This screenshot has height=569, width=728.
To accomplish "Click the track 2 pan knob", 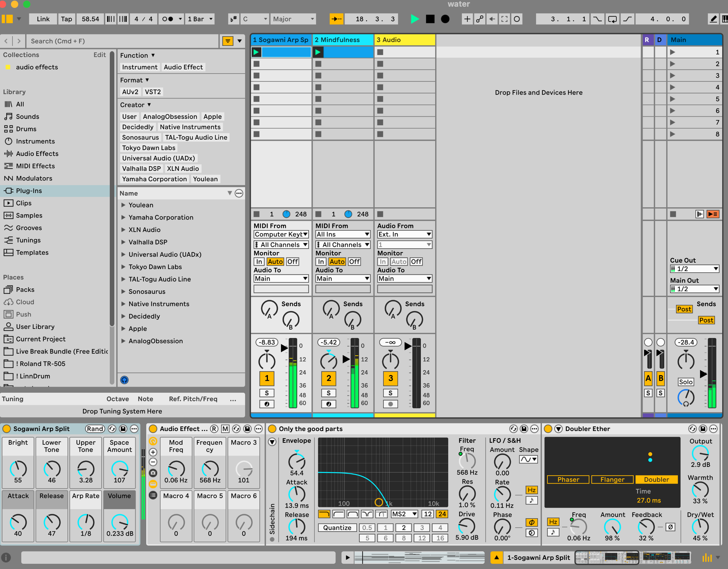I will click(328, 361).
